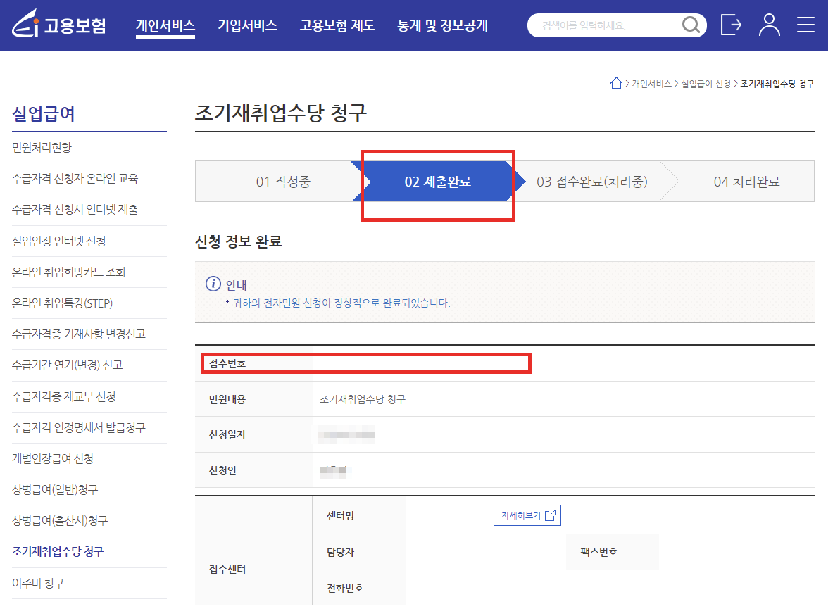Click the logout arrow icon in the header
Viewport: 840px width, 616px height.
tap(731, 25)
